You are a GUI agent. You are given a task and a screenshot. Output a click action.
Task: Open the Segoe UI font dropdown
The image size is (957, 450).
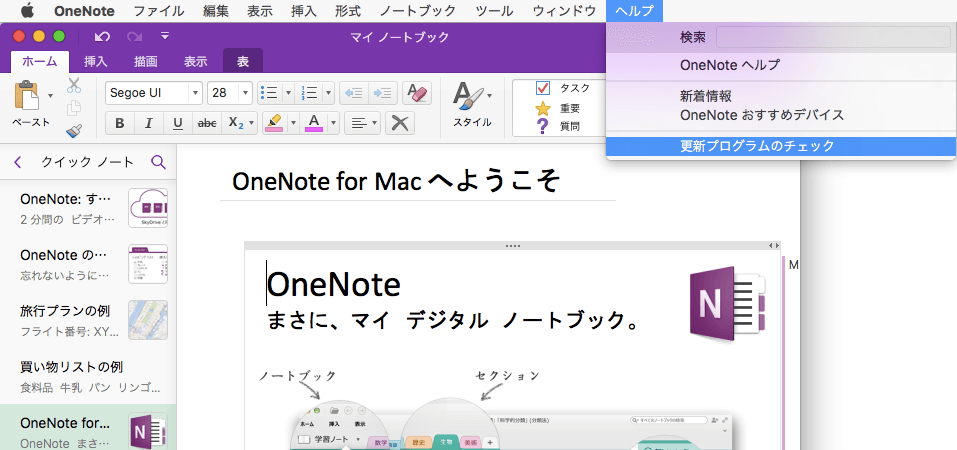(195, 93)
